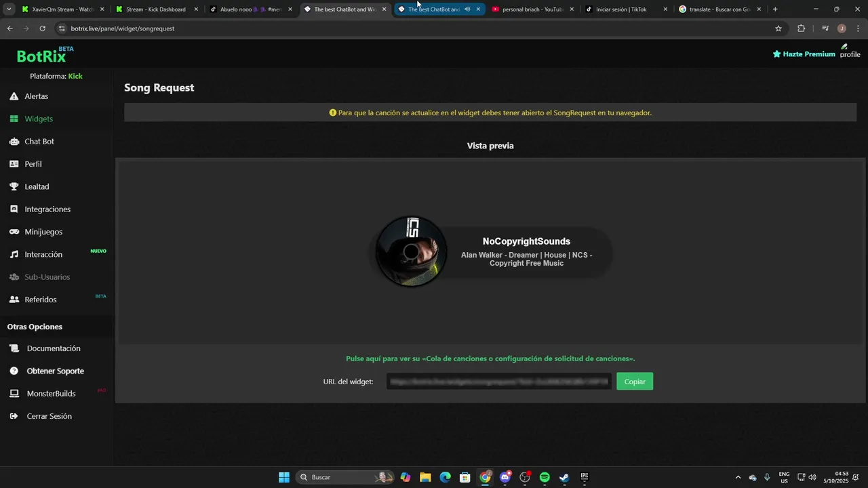
Task: Click the Widgets grid icon
Action: point(14,119)
